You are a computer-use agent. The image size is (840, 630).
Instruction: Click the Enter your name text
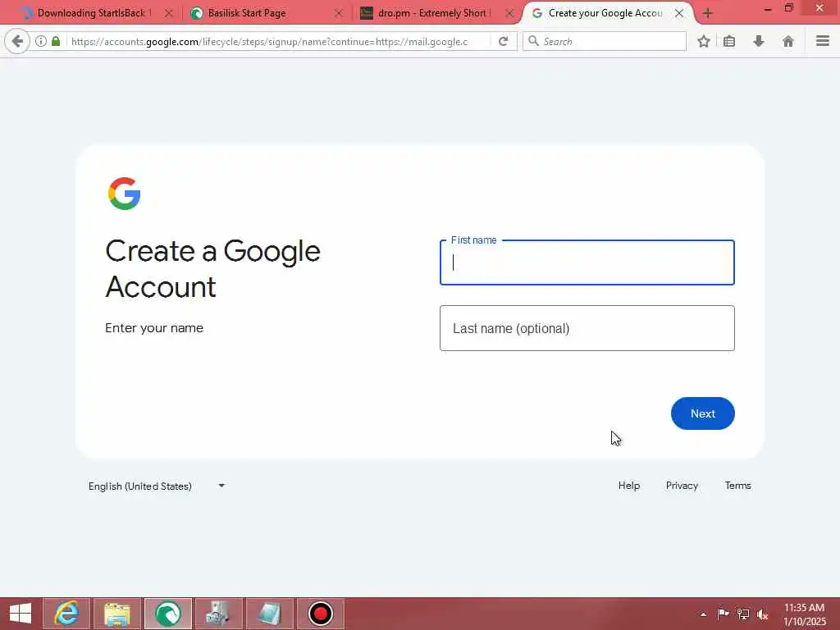(x=154, y=328)
